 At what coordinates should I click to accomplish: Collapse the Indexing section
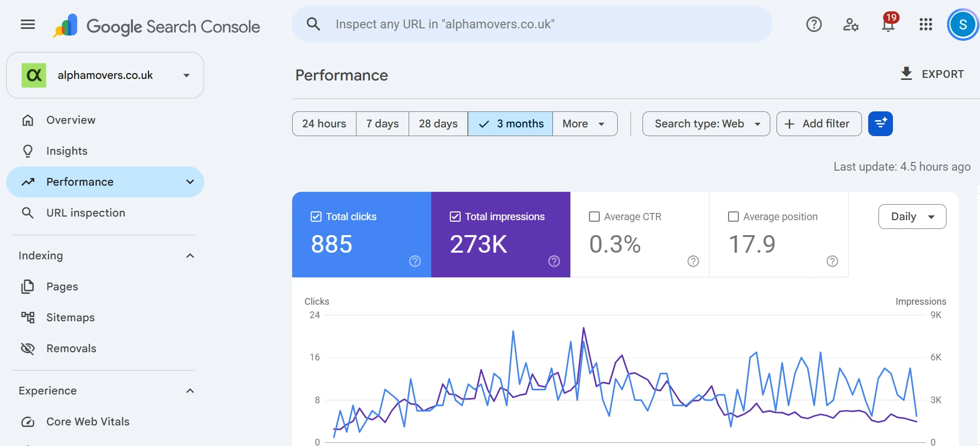click(190, 256)
